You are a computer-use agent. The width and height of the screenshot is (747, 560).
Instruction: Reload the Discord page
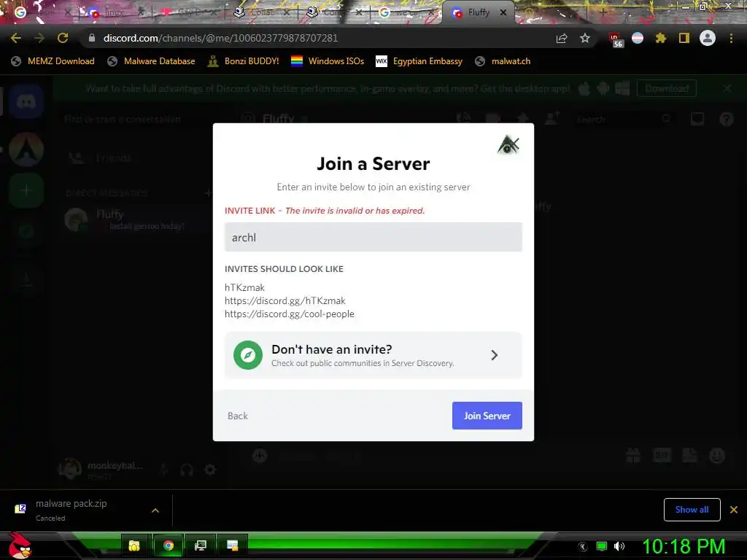(63, 38)
